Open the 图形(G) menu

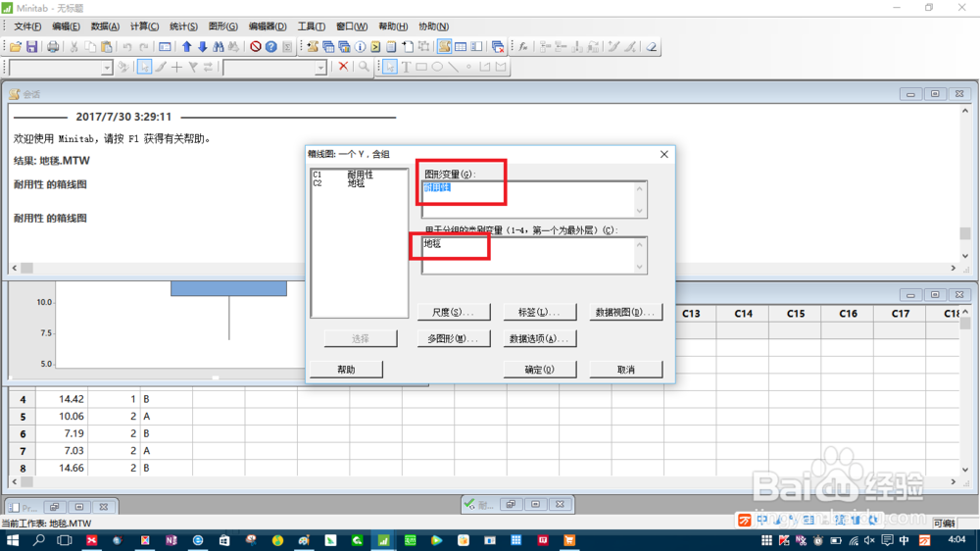pos(222,26)
